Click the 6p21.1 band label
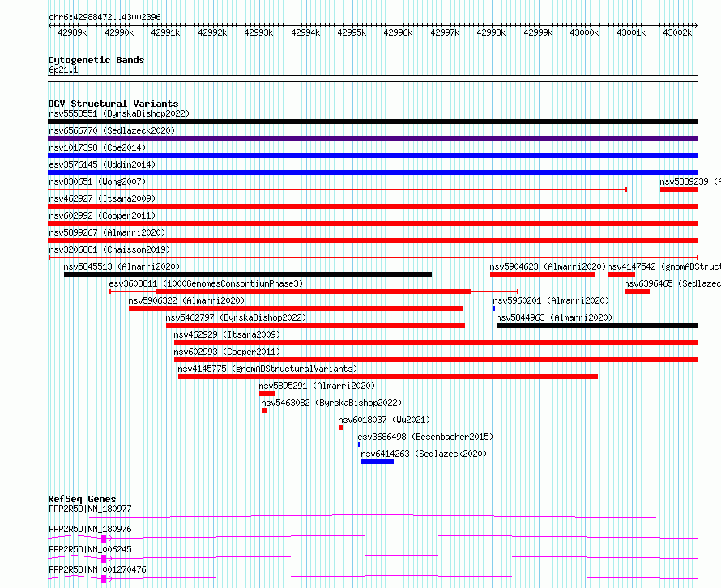 (x=63, y=70)
